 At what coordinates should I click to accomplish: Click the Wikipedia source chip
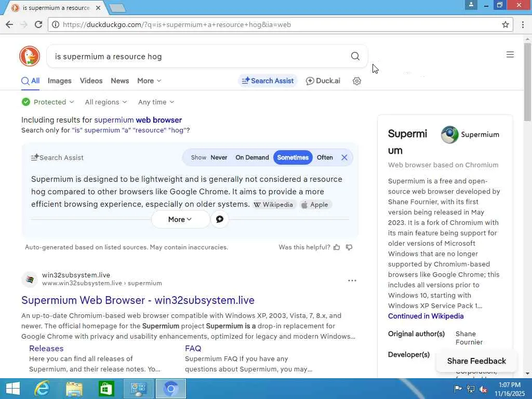pos(273,205)
